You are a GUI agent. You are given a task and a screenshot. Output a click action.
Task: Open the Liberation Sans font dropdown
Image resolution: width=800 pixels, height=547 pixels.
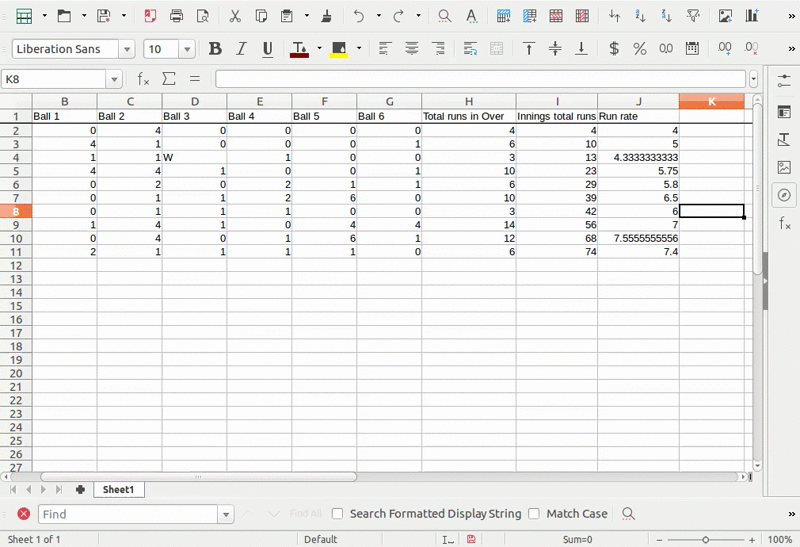tap(127, 50)
